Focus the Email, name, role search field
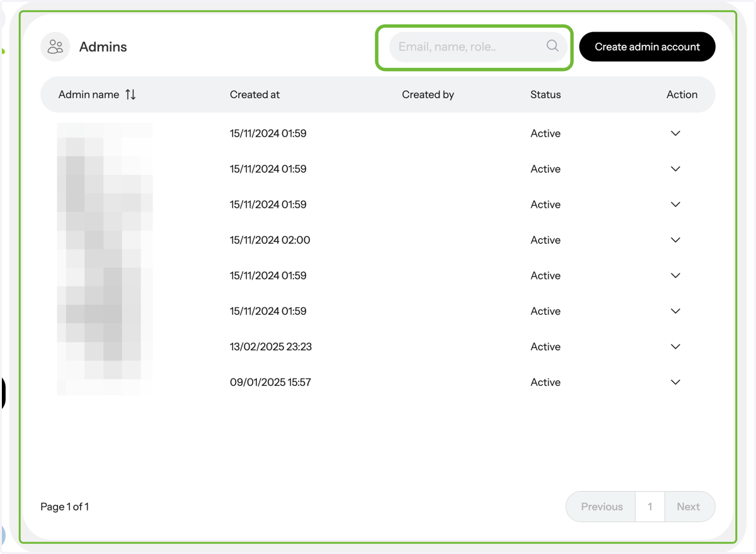The image size is (756, 554). (479, 47)
